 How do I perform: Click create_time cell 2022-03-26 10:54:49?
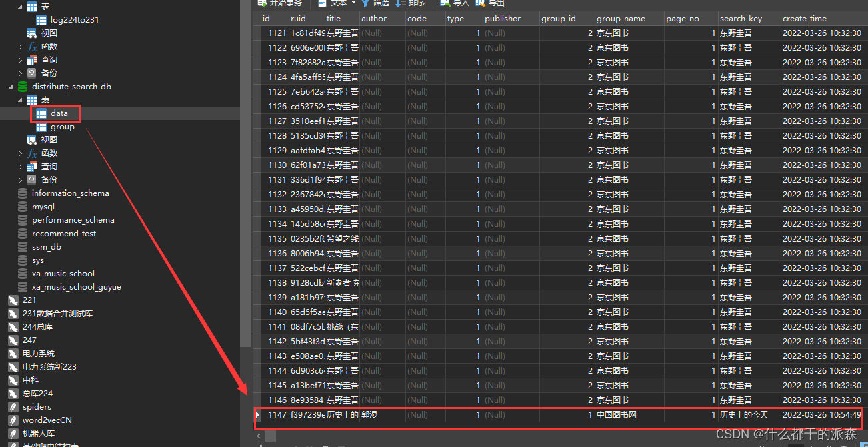pos(822,415)
